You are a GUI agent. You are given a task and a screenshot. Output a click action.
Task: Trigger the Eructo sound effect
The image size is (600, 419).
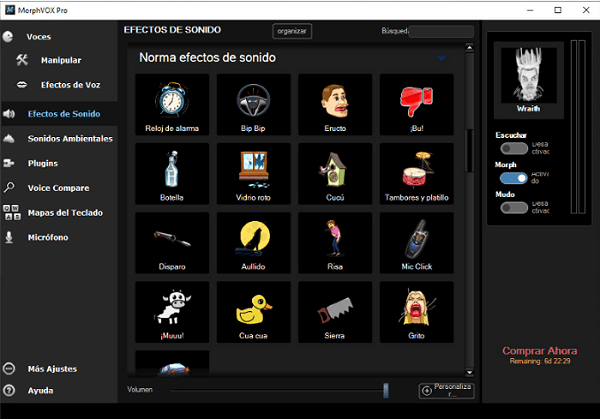point(335,104)
